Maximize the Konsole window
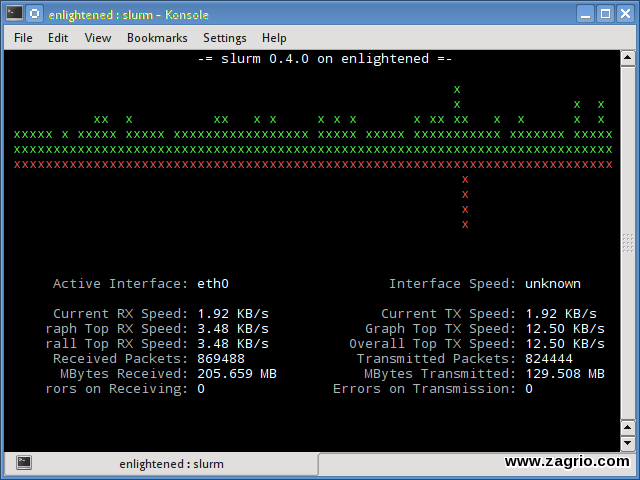The image size is (640, 480). point(606,14)
